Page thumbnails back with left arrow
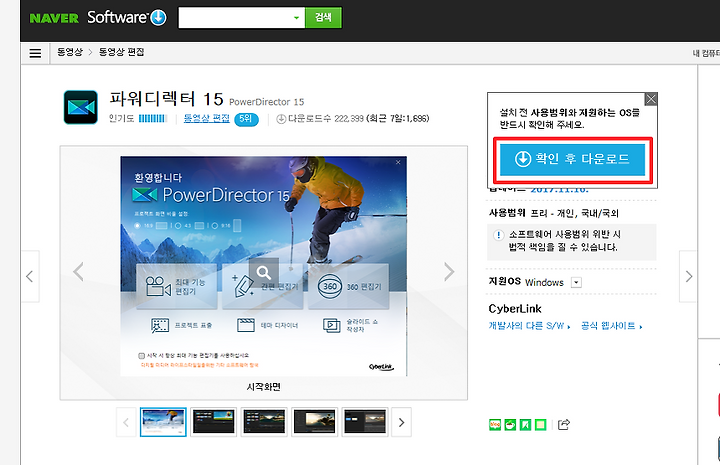This screenshot has width=720, height=465. 126,422
